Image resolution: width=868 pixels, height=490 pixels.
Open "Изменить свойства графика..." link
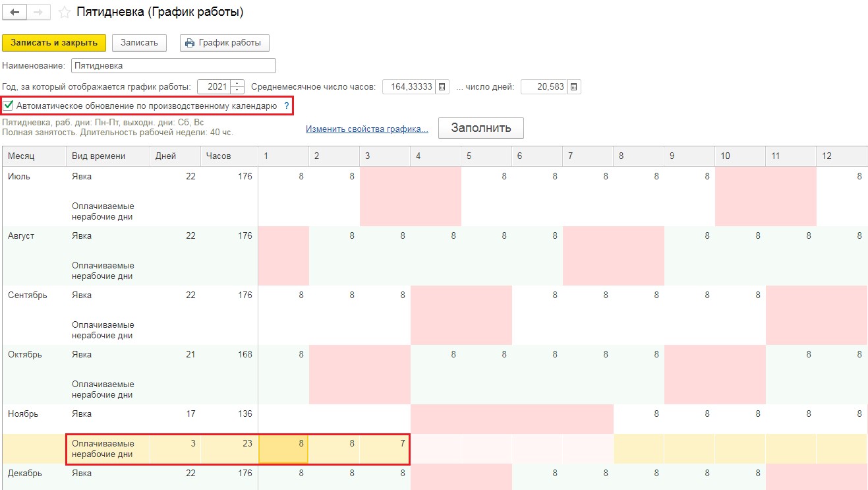(367, 129)
